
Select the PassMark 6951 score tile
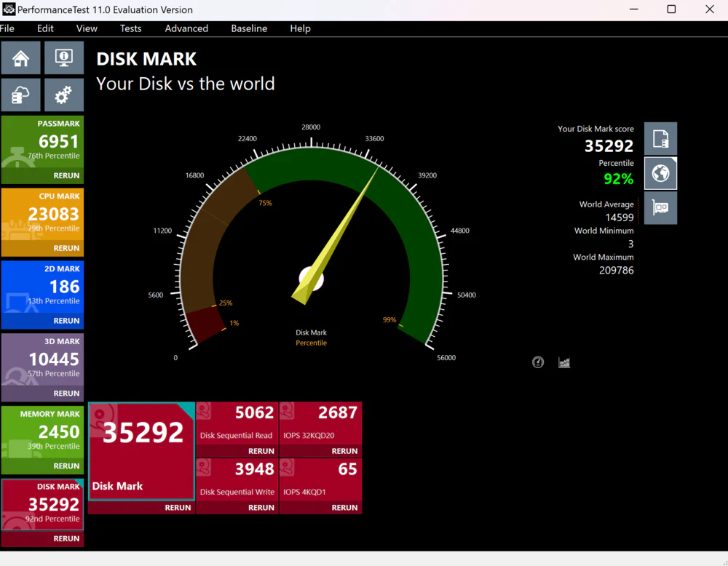point(43,143)
